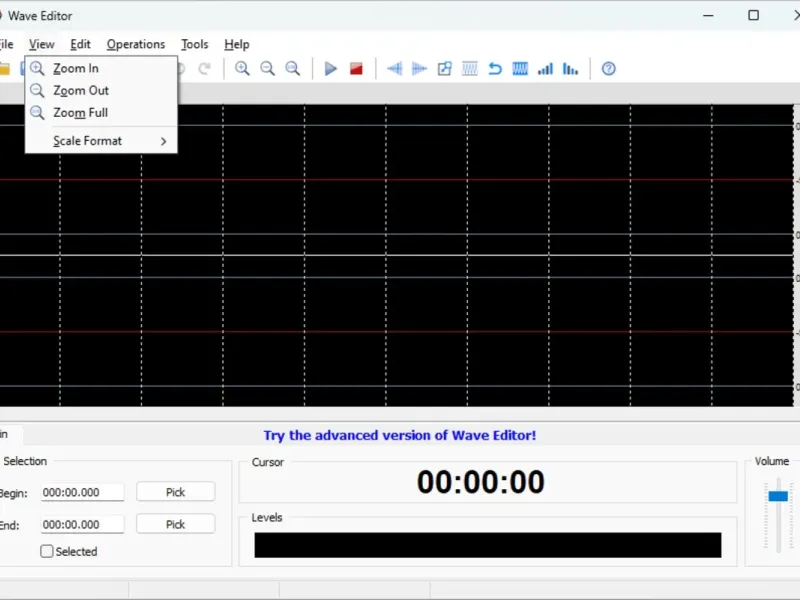Open the Tools menu
This screenshot has width=800, height=600.
click(195, 44)
